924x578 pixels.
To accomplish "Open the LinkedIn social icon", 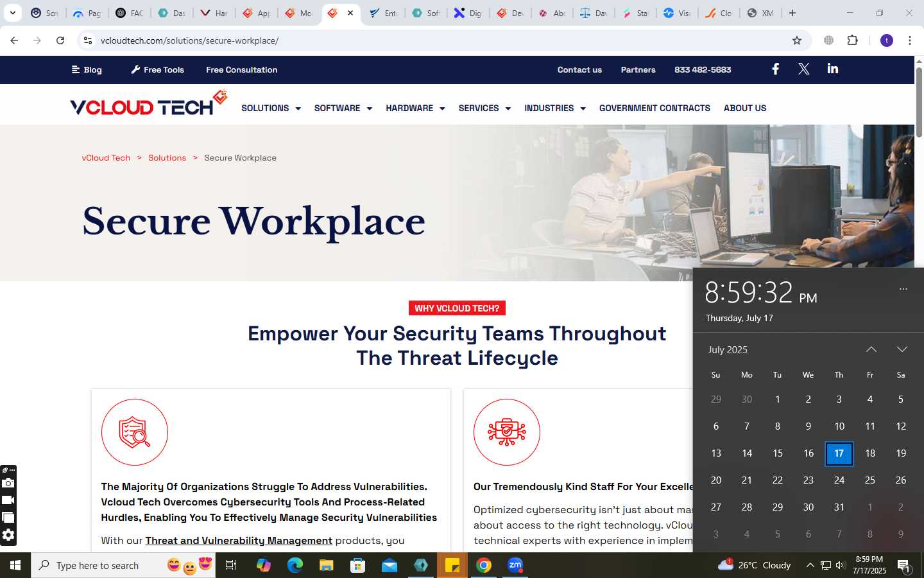I will tap(832, 69).
